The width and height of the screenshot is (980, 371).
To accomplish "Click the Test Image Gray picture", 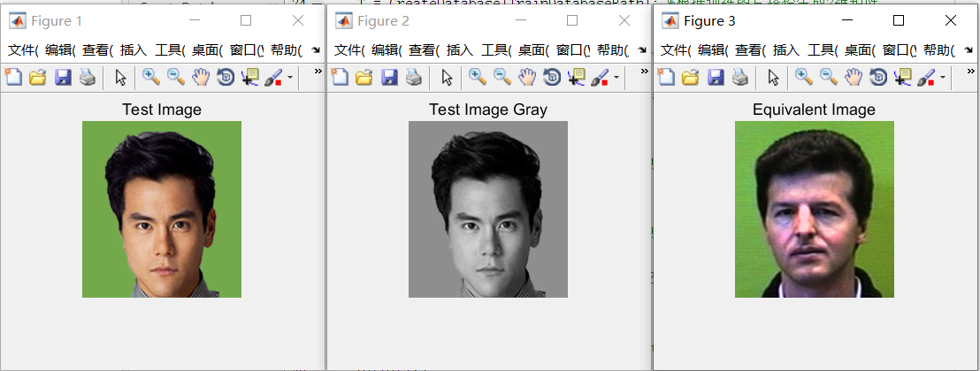I will click(488, 209).
